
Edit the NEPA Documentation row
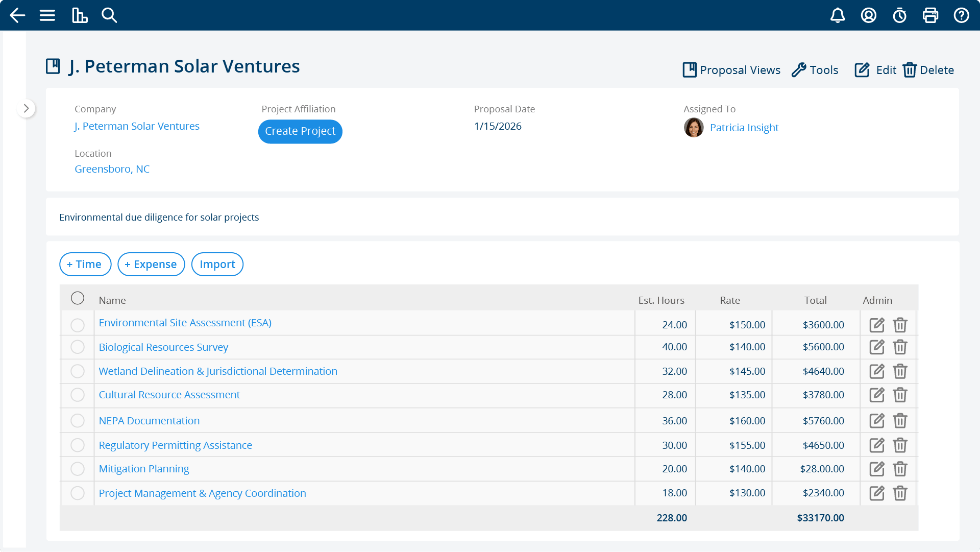point(877,421)
